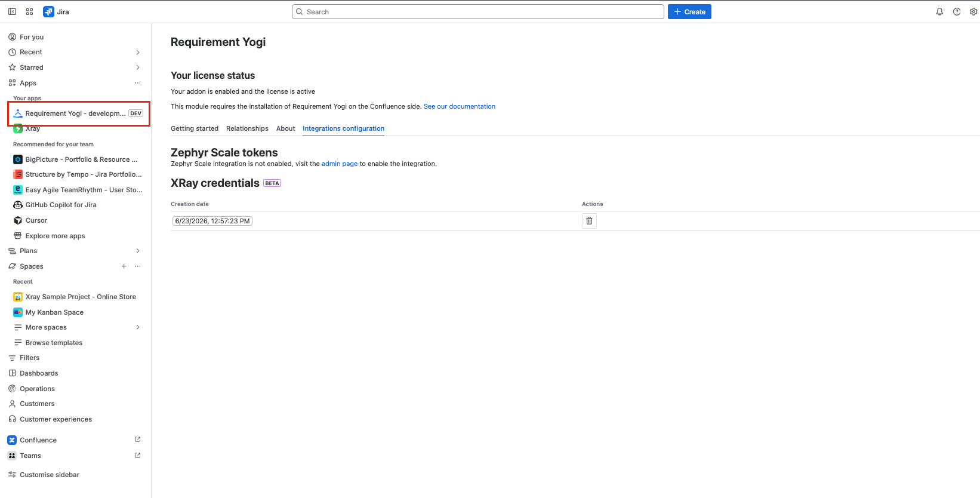Open the app switcher grid icon
Image resolution: width=980 pixels, height=498 pixels.
tap(29, 12)
